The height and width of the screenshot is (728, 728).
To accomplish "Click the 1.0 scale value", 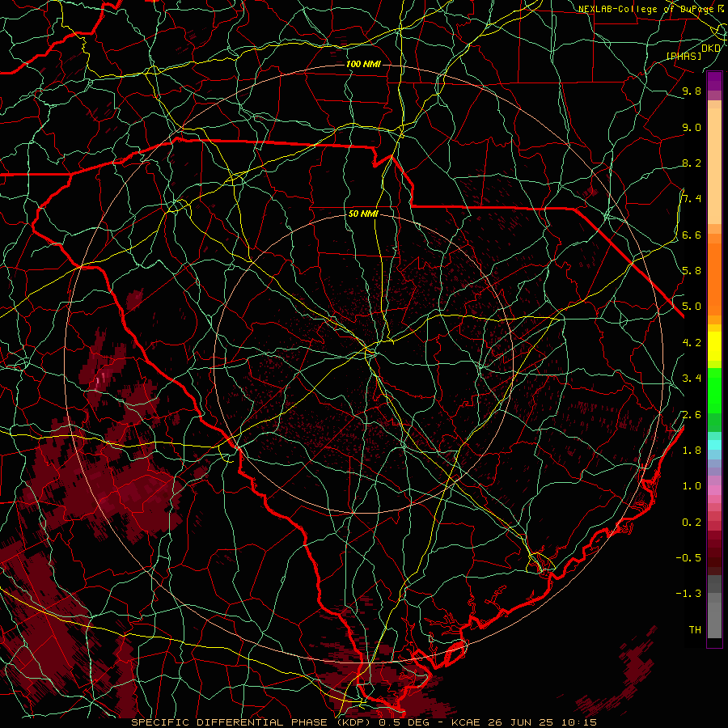I will (x=692, y=486).
